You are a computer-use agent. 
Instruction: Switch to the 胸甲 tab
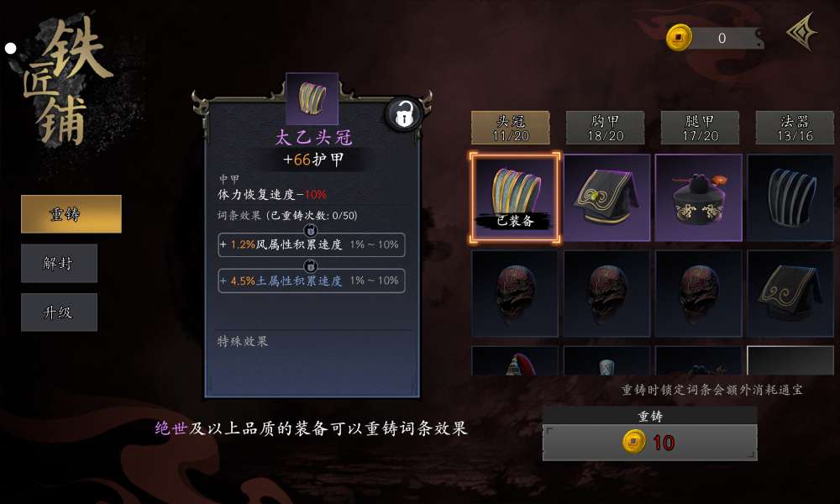[606, 128]
